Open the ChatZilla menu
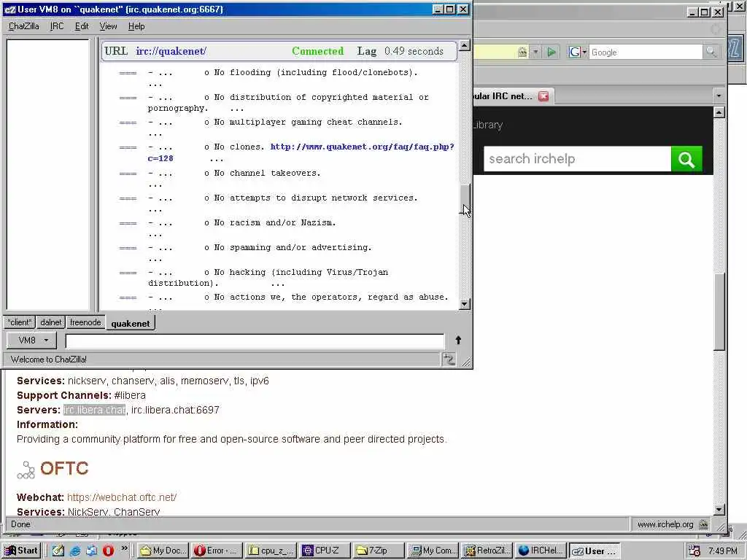Image resolution: width=747 pixels, height=560 pixels. pyautogui.click(x=24, y=26)
